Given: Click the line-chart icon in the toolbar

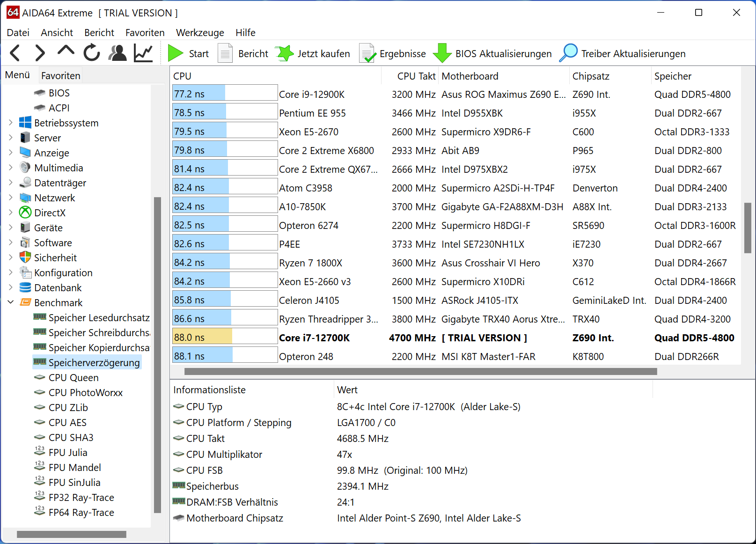Looking at the screenshot, I should pyautogui.click(x=143, y=53).
